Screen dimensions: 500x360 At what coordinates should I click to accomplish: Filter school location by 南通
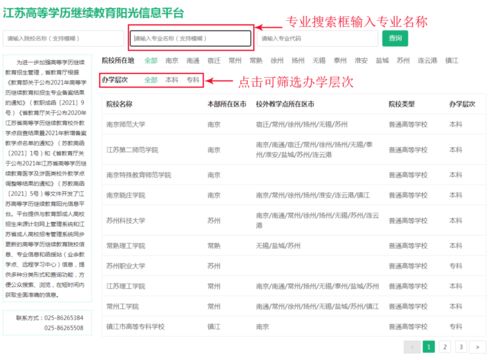(x=193, y=60)
